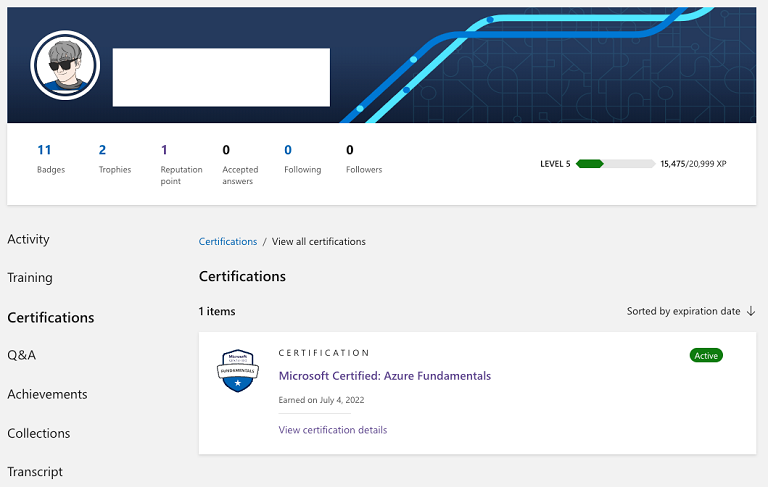Click the green Active status badge

pos(706,355)
